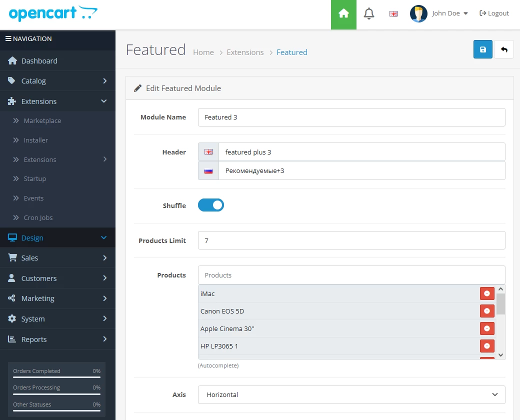520x420 pixels.
Task: Click John Doe avatar picture
Action: (x=418, y=13)
